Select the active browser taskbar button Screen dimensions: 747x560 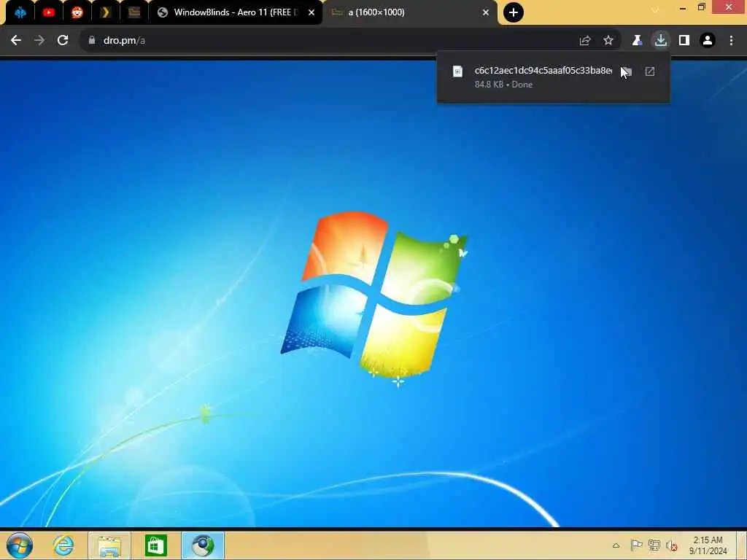[x=203, y=545]
